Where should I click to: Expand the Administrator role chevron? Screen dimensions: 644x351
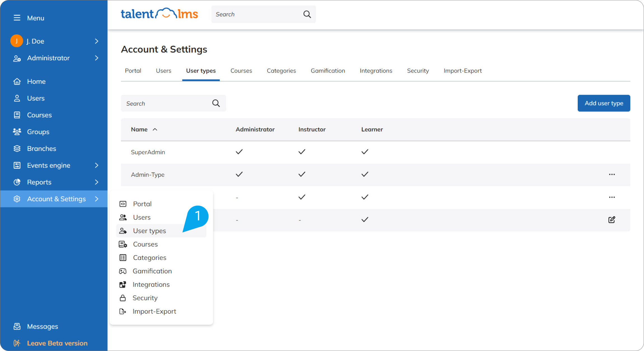pos(97,58)
